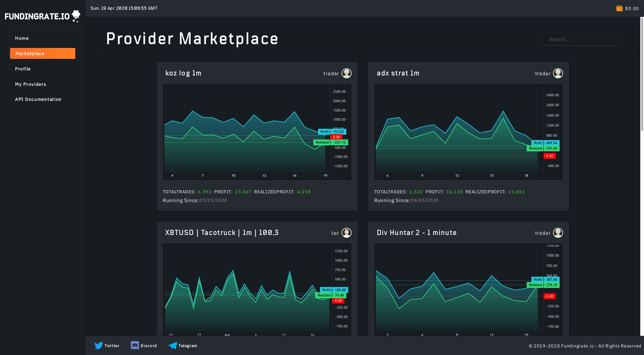Click the orange wallet icon

[619, 8]
